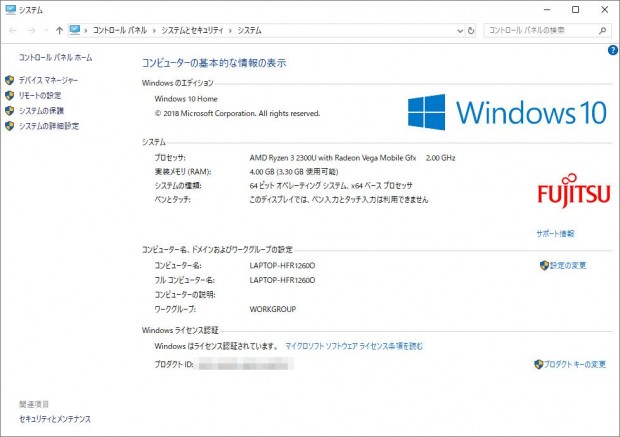Open システムの保護 link

pyautogui.click(x=41, y=111)
